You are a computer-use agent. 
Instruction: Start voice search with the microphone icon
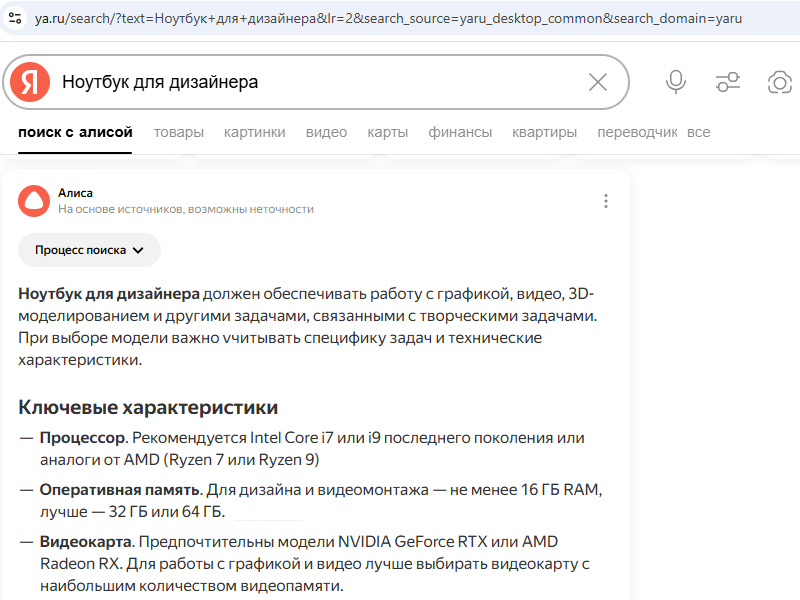676,82
